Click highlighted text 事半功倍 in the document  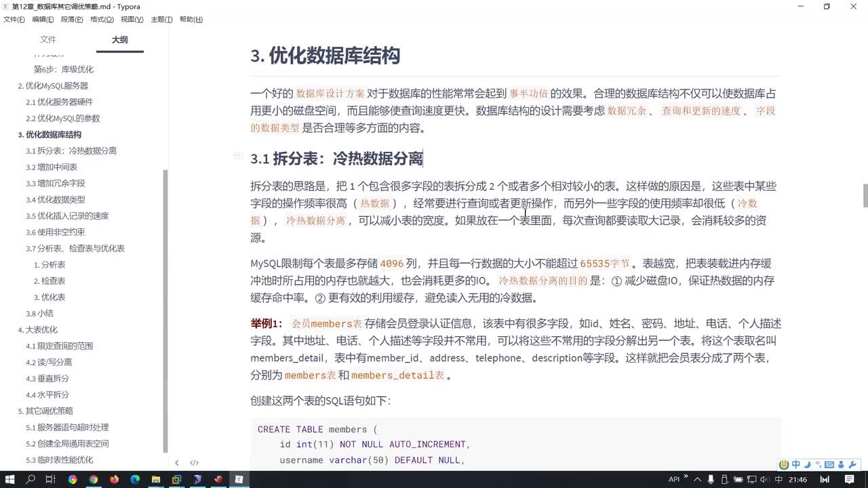pyautogui.click(x=529, y=94)
